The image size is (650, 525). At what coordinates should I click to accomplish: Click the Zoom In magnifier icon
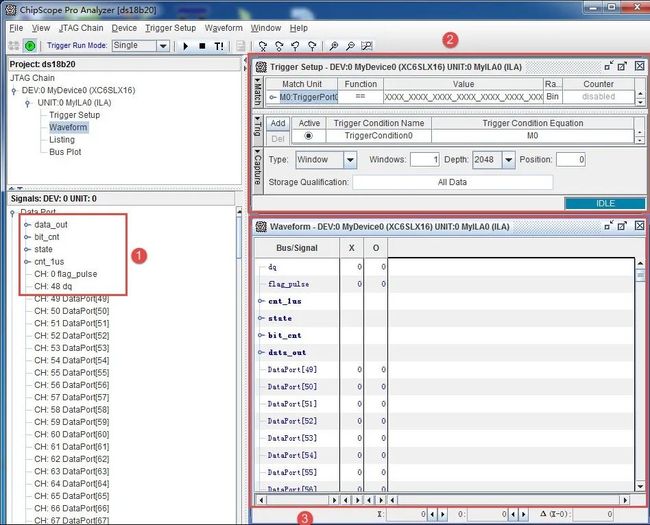tap(334, 46)
